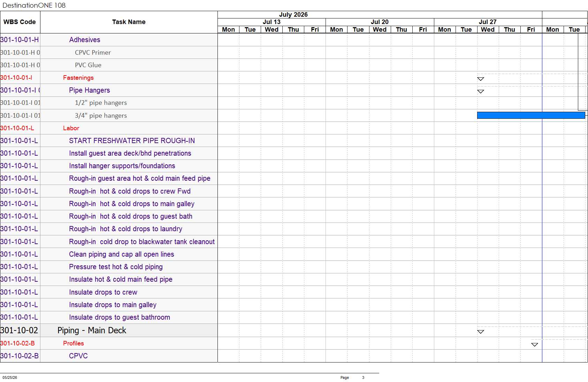Click Thu under the Jul 13 week
Viewport: 588px width, 382px height.
tap(293, 30)
